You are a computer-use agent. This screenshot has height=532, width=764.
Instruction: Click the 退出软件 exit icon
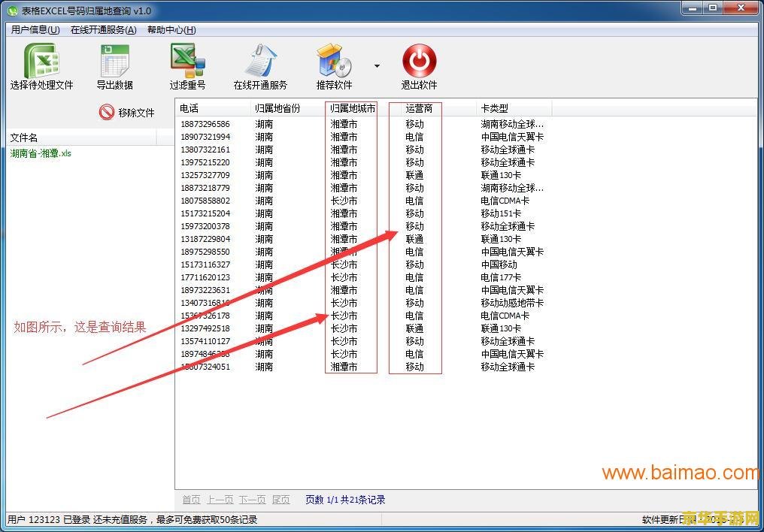point(419,64)
